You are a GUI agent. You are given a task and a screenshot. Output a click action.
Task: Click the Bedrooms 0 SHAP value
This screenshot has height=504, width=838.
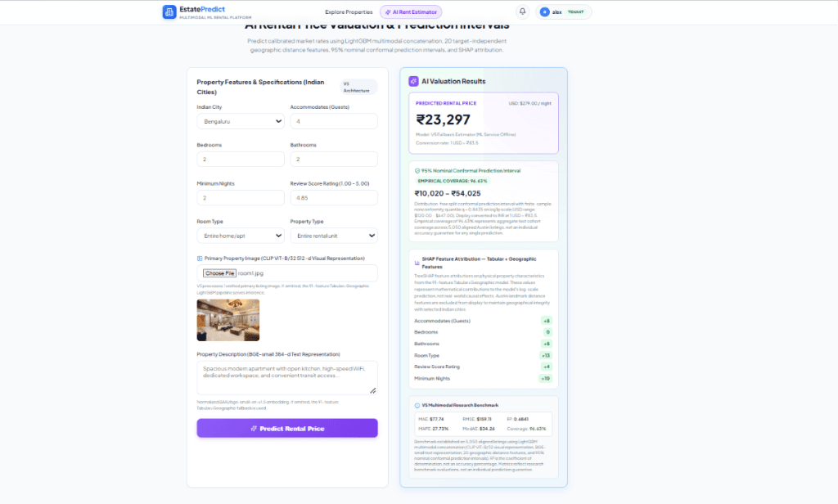click(547, 332)
